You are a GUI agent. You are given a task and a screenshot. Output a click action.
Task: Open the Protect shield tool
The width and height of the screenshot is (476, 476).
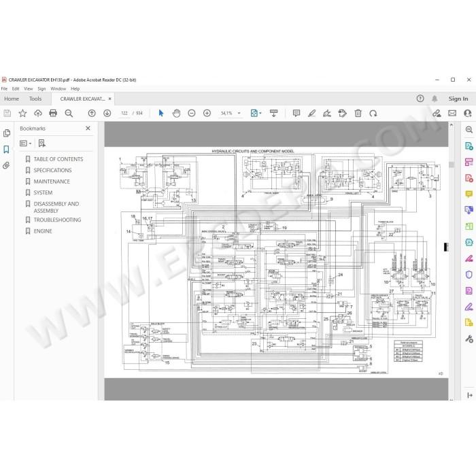click(469, 275)
